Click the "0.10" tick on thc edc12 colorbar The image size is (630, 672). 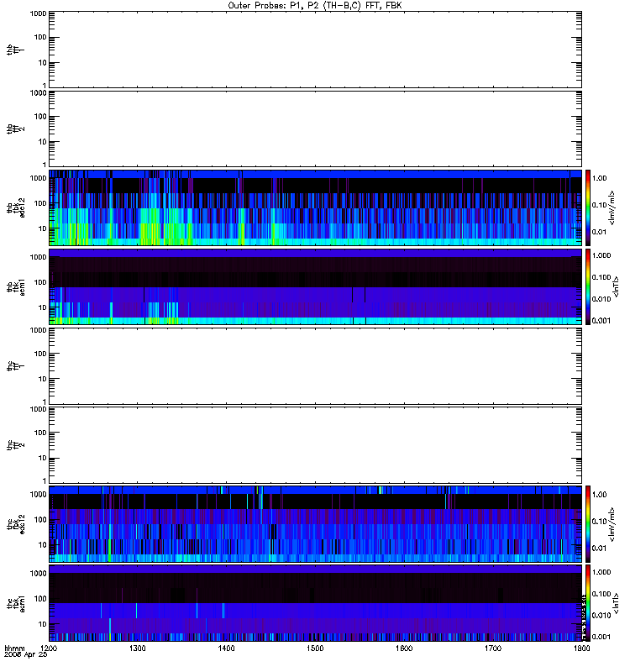point(599,521)
